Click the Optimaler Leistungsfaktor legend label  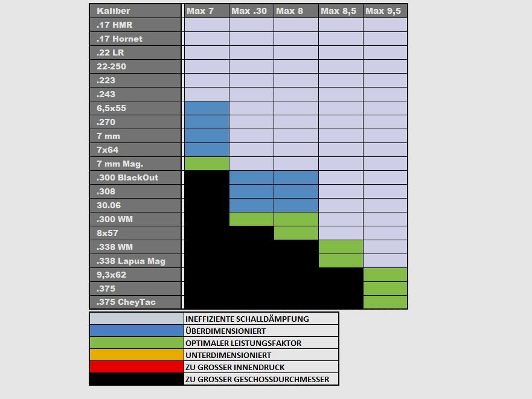(x=243, y=343)
